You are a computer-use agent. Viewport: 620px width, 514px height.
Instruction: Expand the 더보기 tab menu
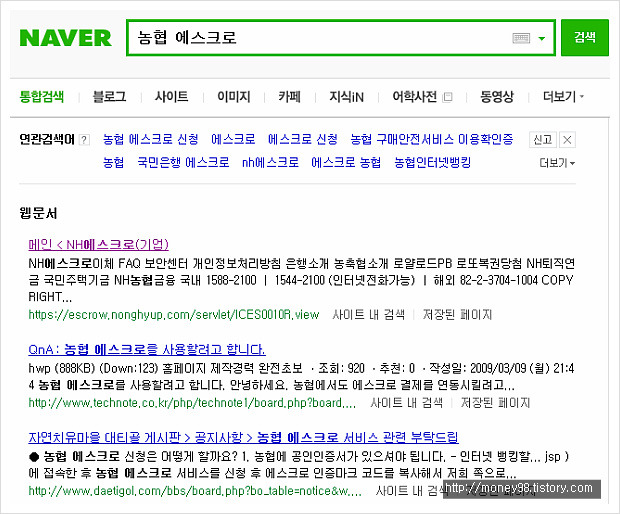563,97
